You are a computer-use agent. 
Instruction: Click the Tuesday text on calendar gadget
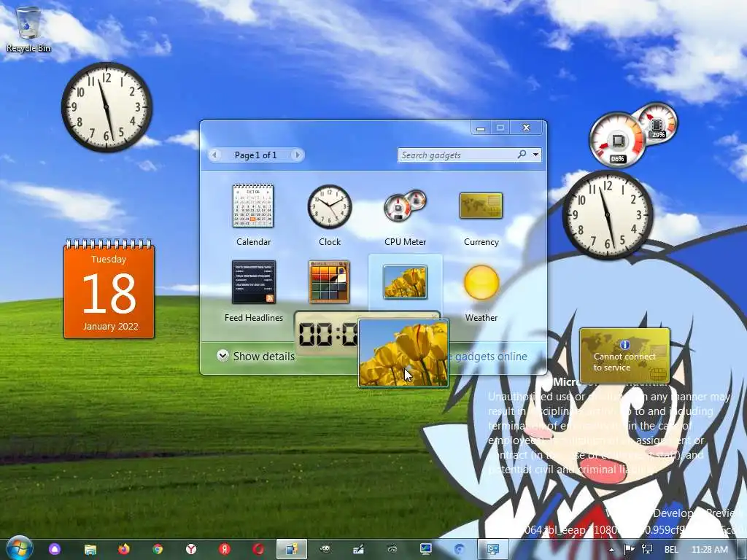coord(109,259)
